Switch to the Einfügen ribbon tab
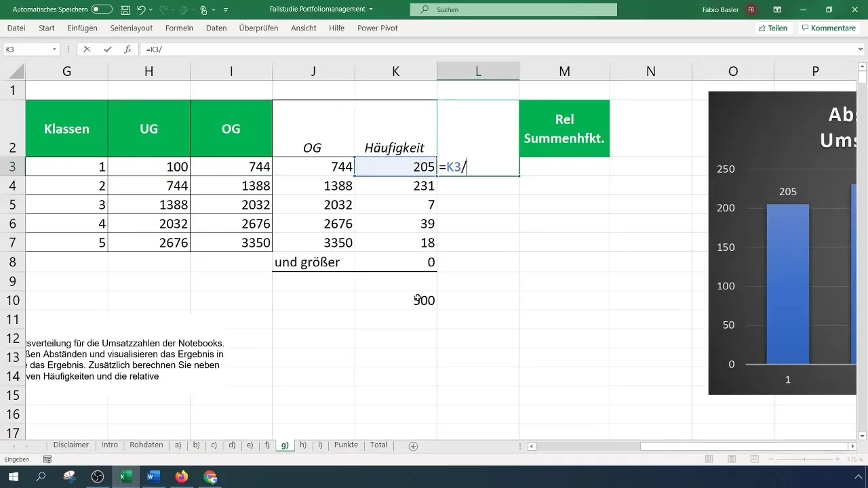 point(83,28)
